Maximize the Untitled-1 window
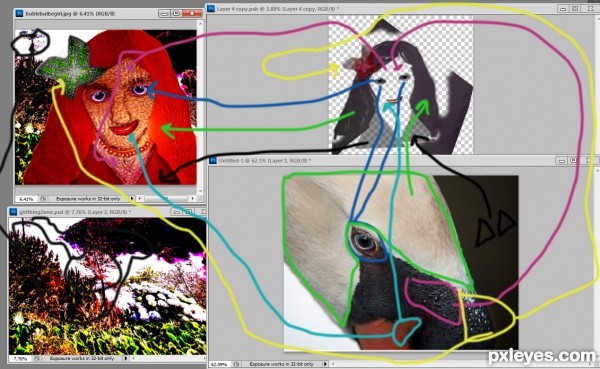600x369 pixels. pyautogui.click(x=574, y=161)
